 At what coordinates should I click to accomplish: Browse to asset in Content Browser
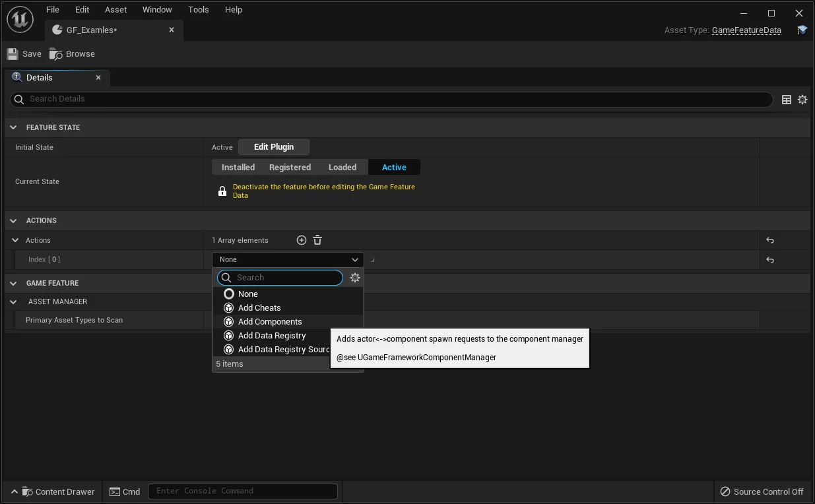pos(73,54)
